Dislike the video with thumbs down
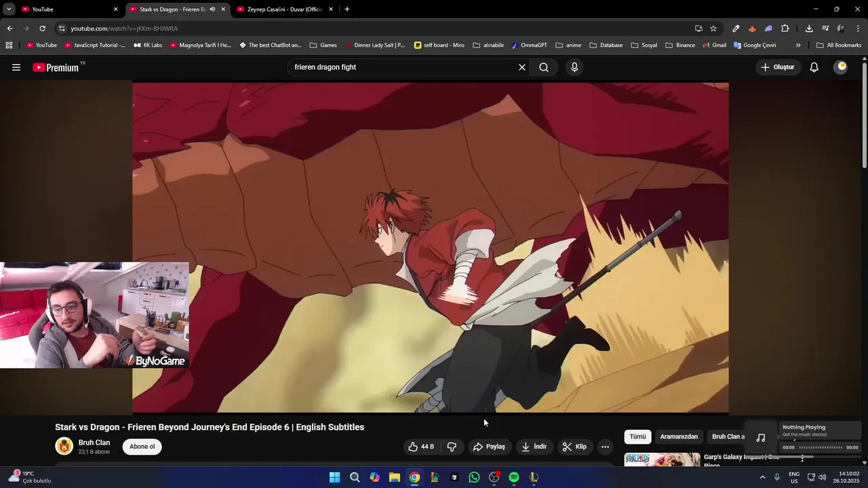 452,447
